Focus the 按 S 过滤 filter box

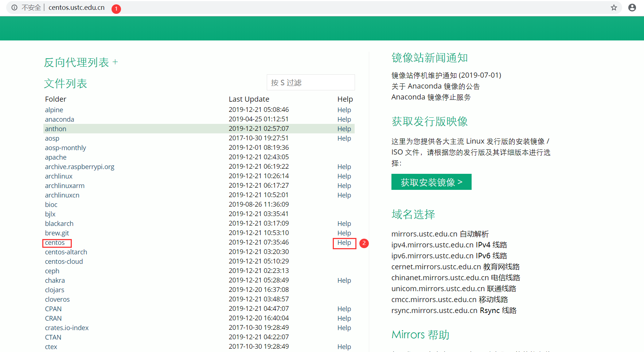point(311,82)
